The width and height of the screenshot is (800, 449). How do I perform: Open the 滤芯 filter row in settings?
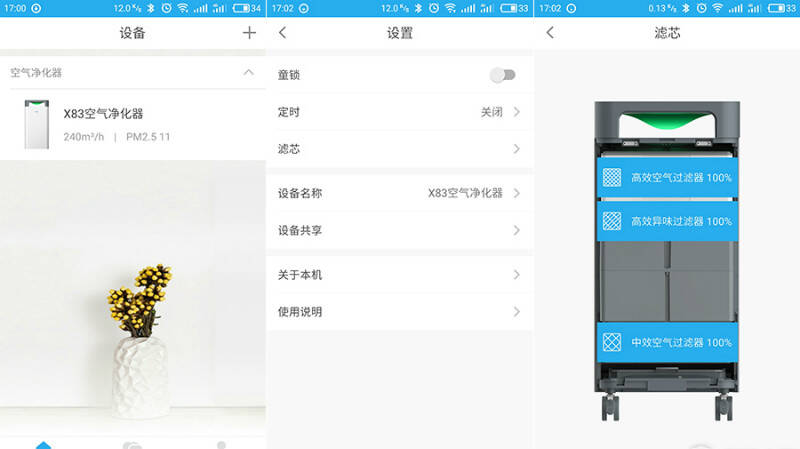coord(399,149)
